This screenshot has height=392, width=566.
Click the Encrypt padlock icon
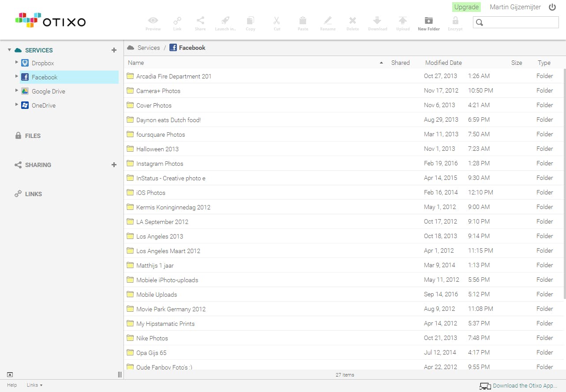coord(455,21)
